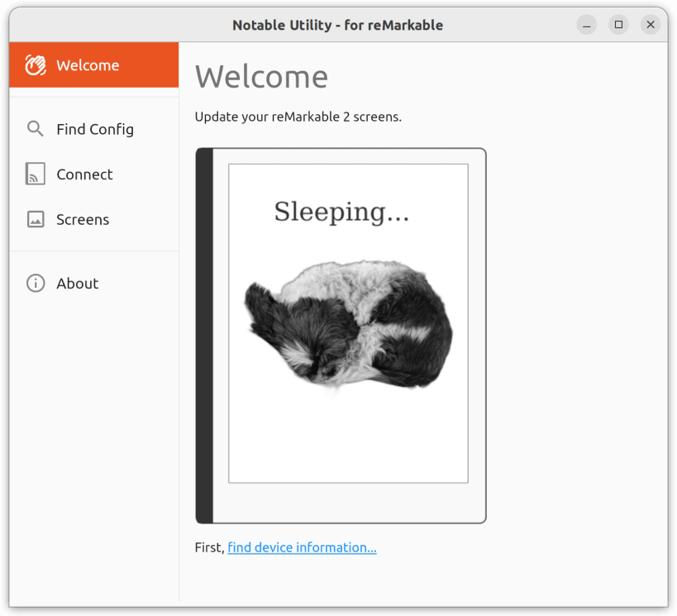The image size is (677, 616).
Task: Open the Find Config page
Action: pos(93,129)
